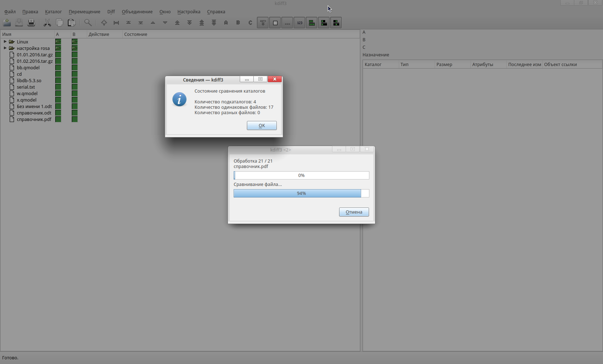Toggle the toolbar button left of the last

pos(324,23)
